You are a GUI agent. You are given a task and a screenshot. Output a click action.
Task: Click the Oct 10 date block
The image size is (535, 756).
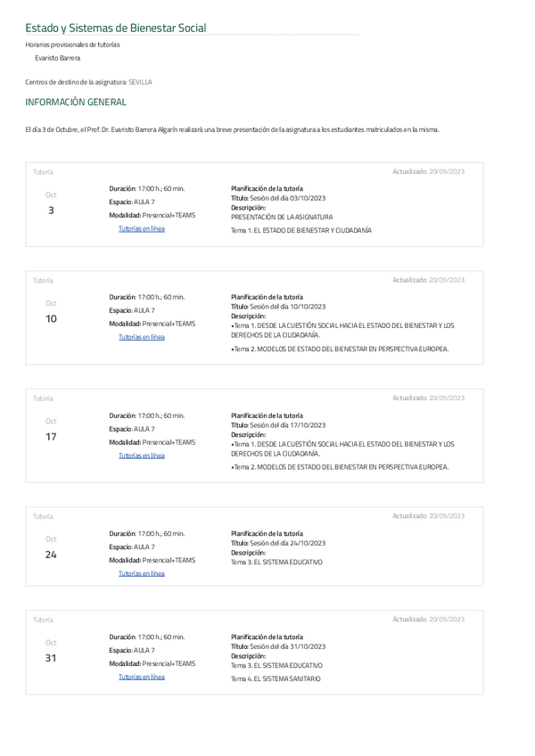51,312
